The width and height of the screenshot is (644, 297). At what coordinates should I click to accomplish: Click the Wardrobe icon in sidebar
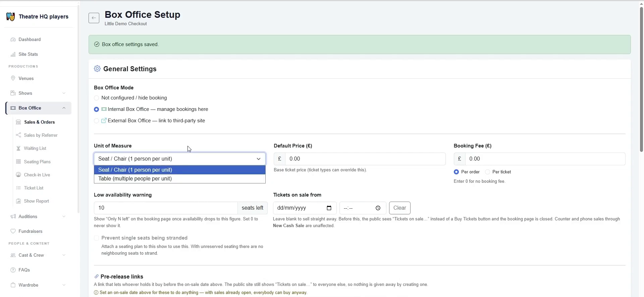(13, 285)
